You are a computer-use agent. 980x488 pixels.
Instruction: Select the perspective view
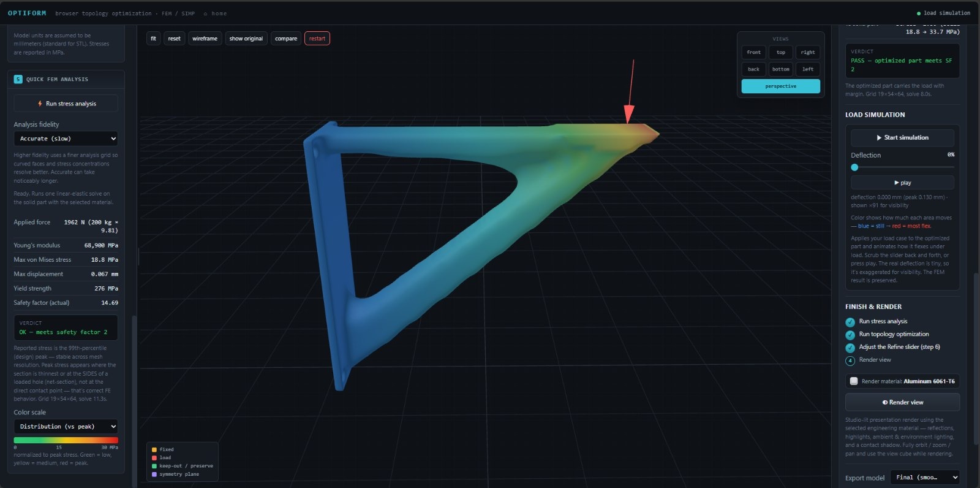[781, 86]
